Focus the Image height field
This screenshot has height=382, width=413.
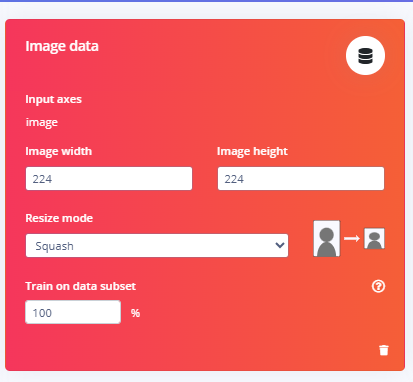[x=301, y=179]
